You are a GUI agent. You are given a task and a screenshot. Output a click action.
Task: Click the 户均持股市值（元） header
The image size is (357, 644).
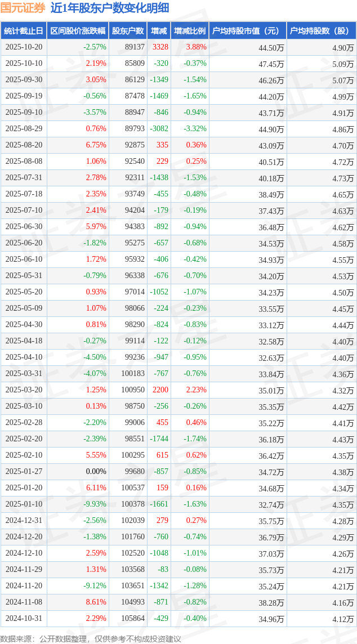(x=247, y=31)
